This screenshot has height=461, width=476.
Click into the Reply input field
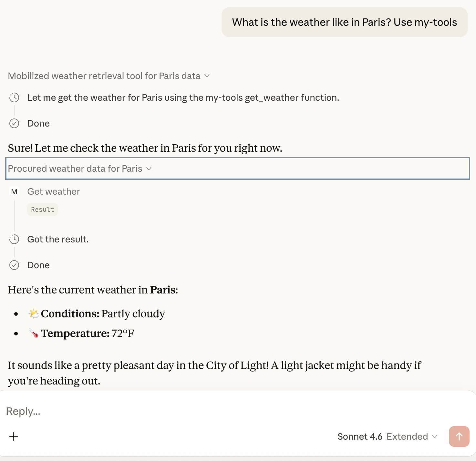click(194, 411)
